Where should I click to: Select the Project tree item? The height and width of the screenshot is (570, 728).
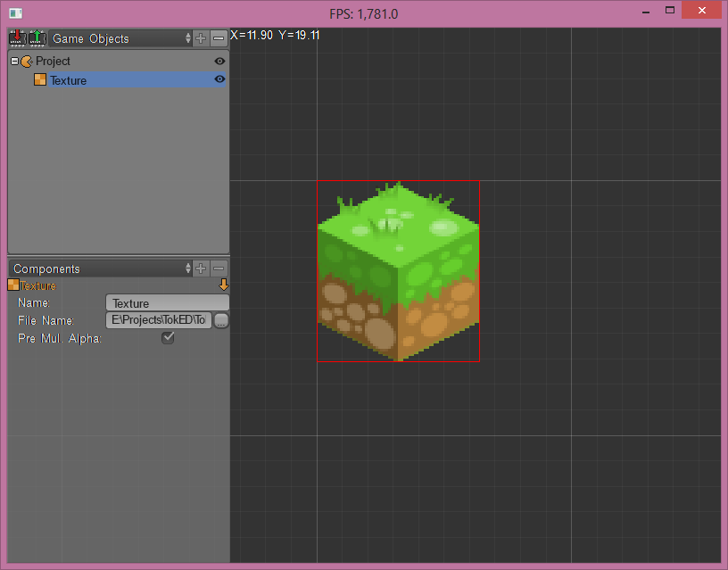(53, 61)
